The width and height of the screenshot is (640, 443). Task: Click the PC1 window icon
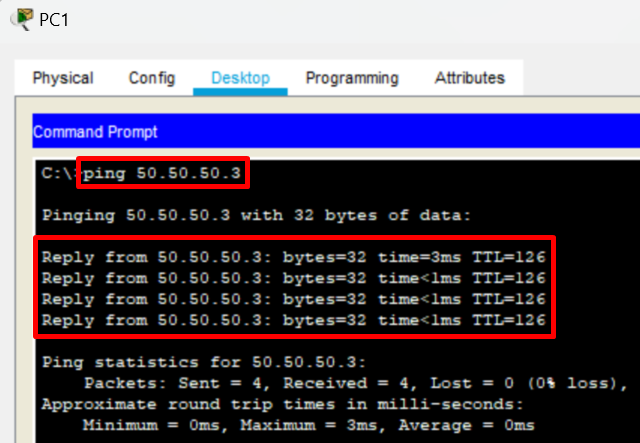22,19
